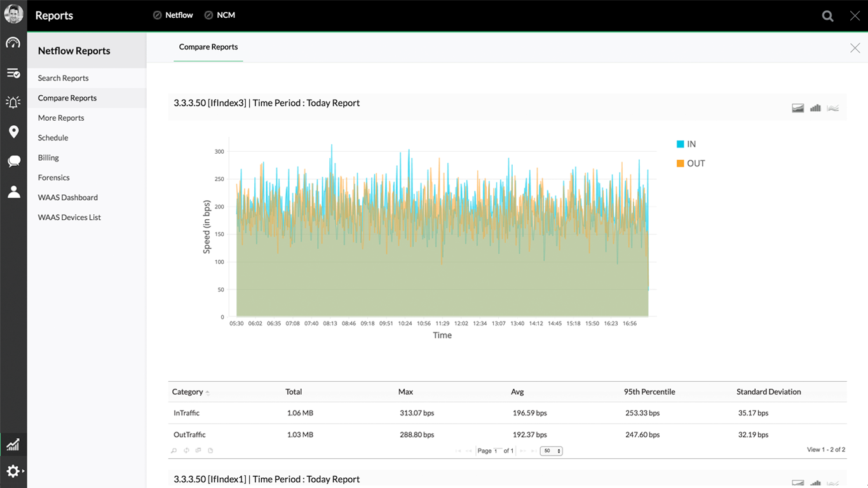Open the inventory checklist icon in sidebar
This screenshot has height=488, width=868.
pyautogui.click(x=13, y=73)
